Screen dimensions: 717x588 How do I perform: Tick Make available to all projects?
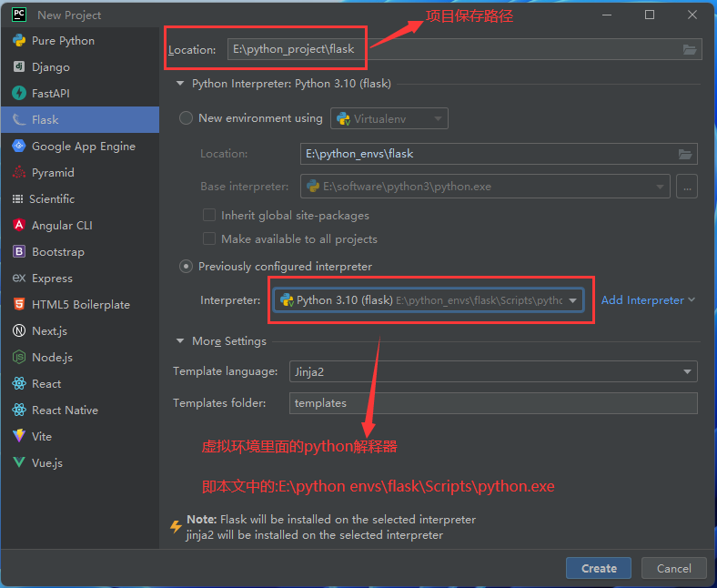click(209, 238)
